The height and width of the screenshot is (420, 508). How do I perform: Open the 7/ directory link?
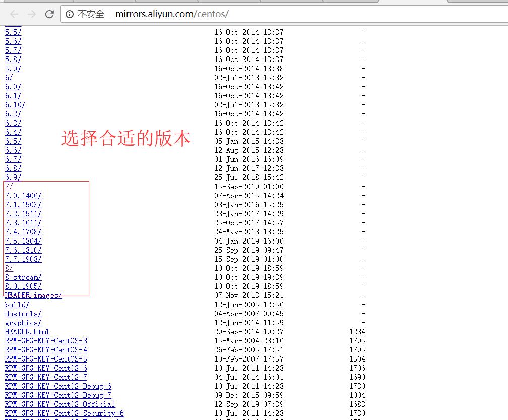pyautogui.click(x=9, y=187)
